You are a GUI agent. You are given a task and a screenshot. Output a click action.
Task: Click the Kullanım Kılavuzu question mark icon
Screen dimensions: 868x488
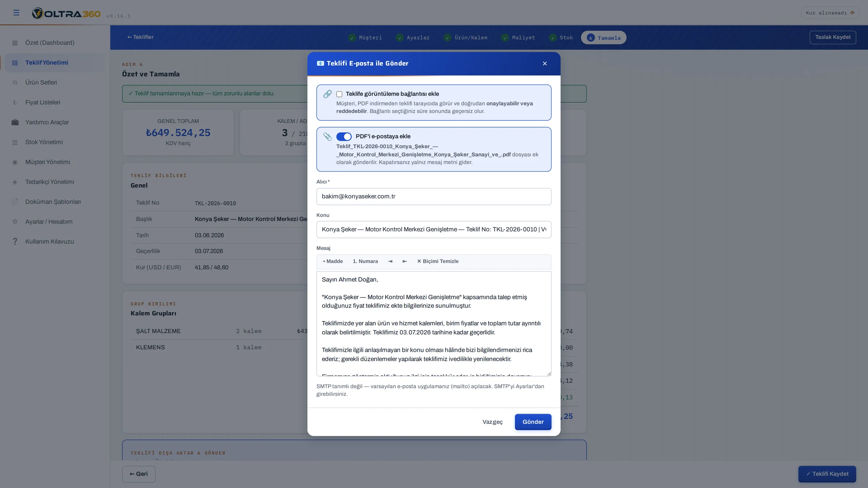coord(15,241)
